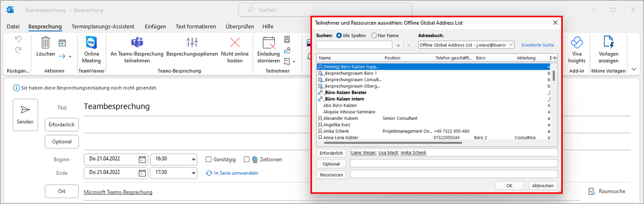Click the Senden button
The height and width of the screenshot is (204, 644).
pyautogui.click(x=25, y=115)
